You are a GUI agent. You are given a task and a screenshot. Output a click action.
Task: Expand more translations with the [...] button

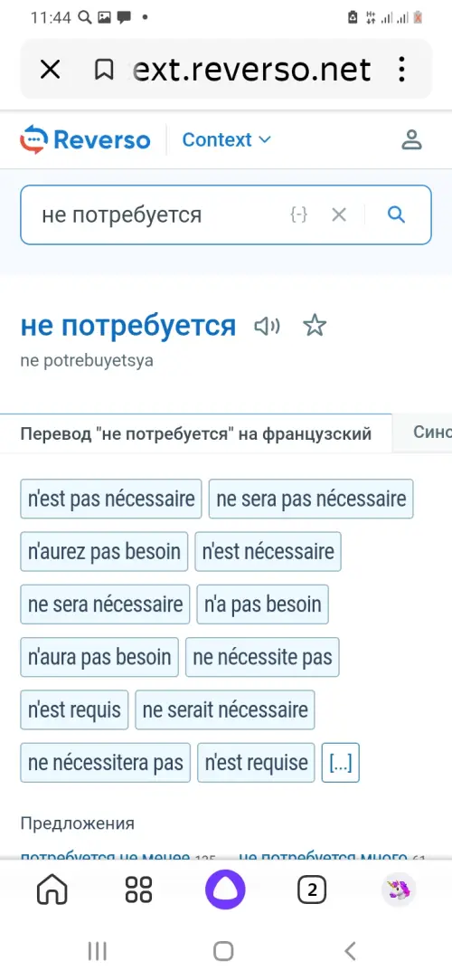[x=340, y=763]
